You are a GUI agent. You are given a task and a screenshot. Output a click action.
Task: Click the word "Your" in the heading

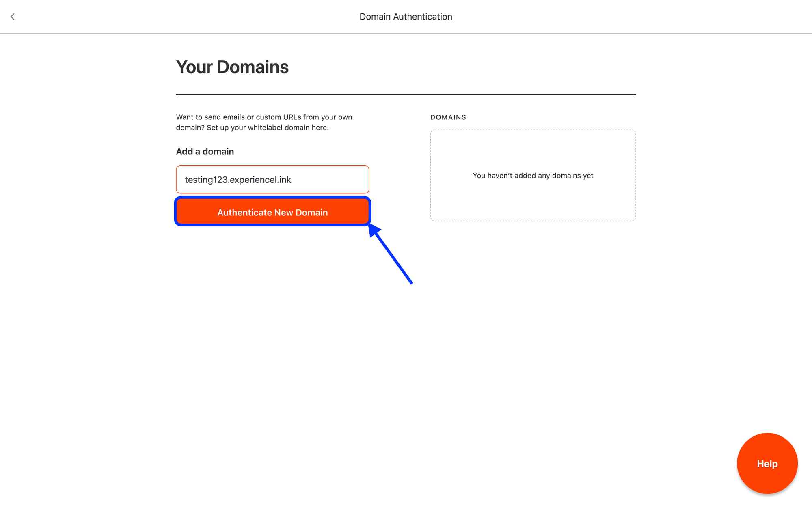194,67
